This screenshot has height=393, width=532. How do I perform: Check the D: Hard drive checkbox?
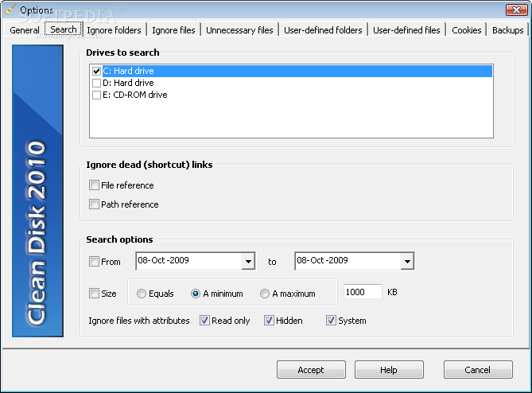[96, 83]
